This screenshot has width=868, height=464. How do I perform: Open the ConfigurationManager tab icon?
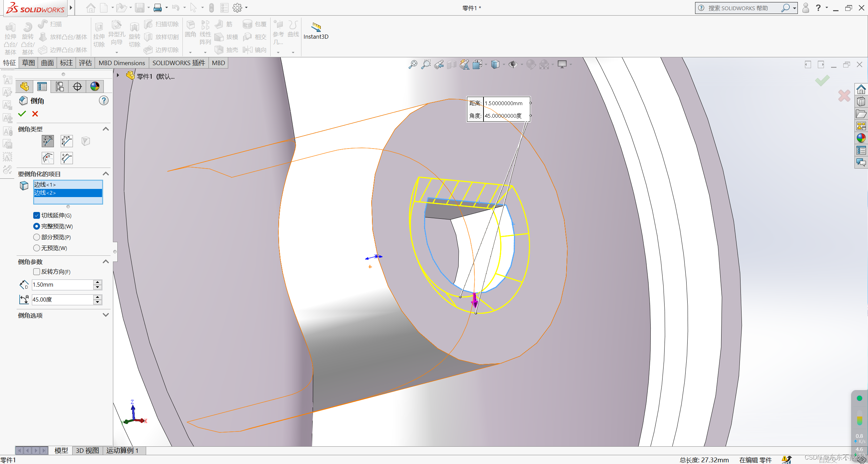click(60, 86)
